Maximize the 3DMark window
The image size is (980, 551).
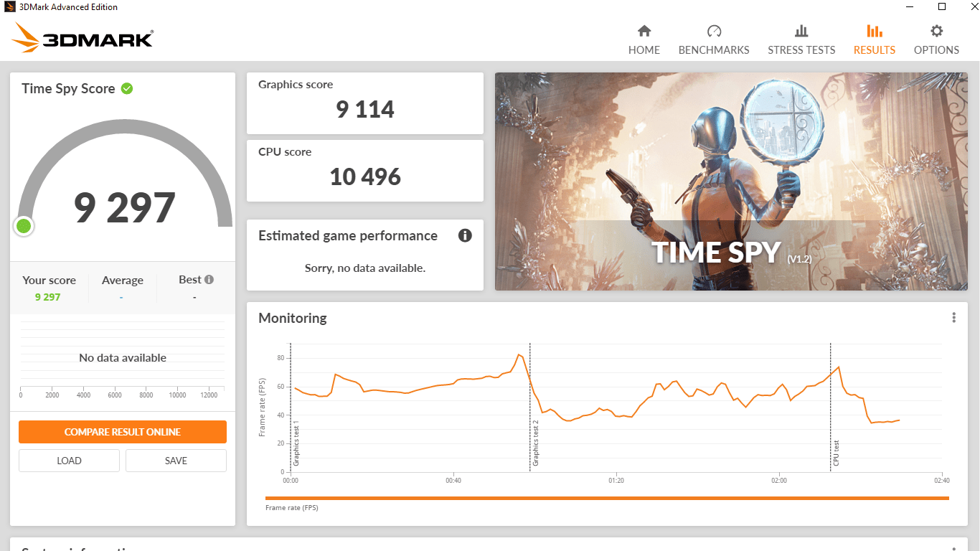[x=943, y=7]
